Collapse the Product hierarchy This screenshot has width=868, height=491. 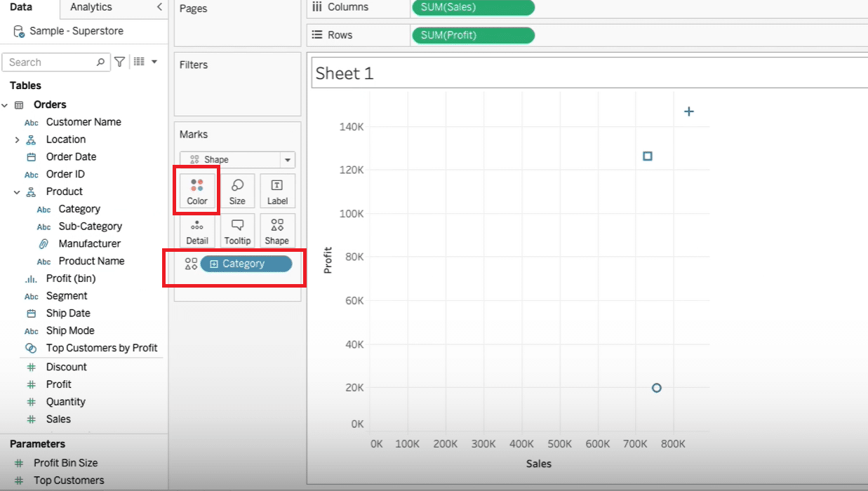pyautogui.click(x=17, y=192)
